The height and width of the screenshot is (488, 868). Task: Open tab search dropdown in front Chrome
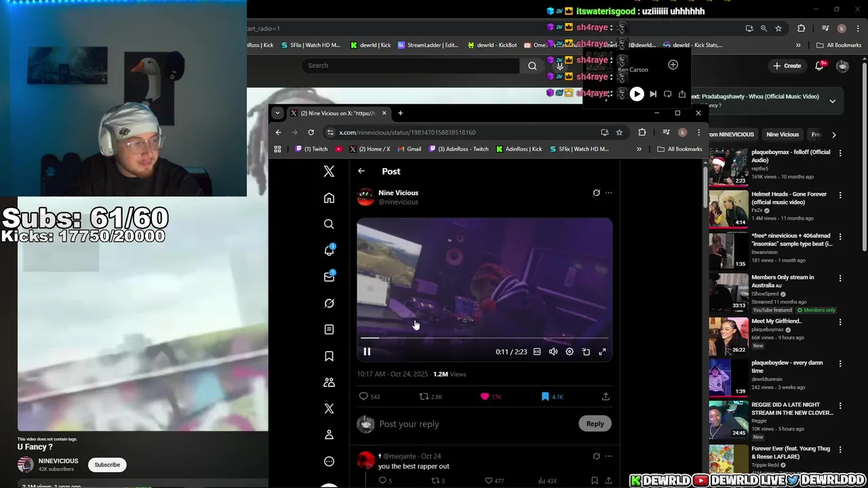pos(277,113)
